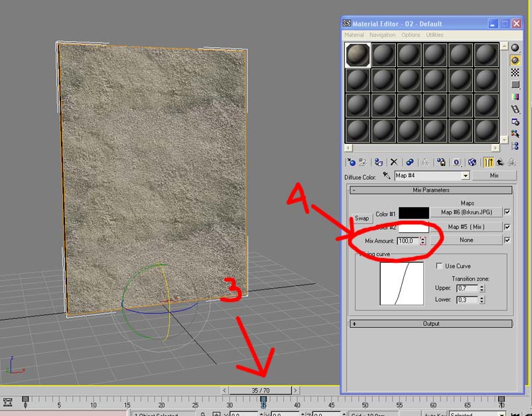Click time slider next frame arrow
This screenshot has width=532, height=416.
(295, 390)
